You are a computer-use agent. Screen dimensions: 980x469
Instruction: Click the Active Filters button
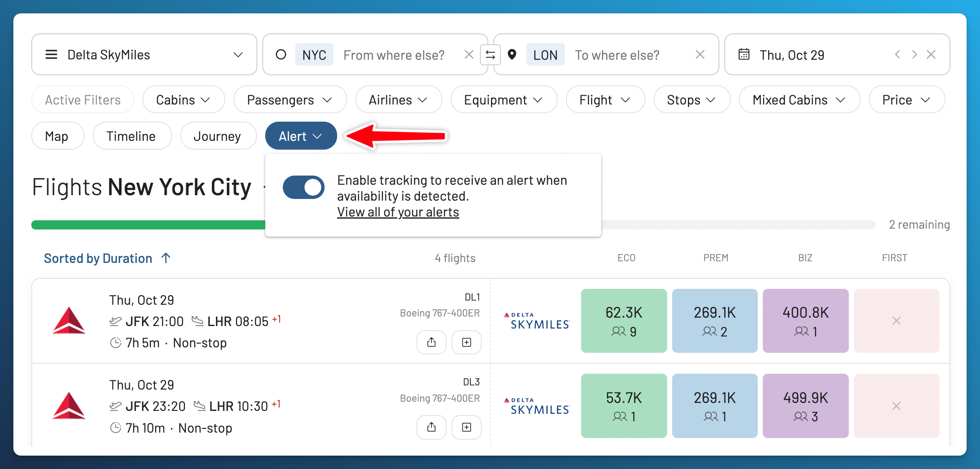[83, 100]
